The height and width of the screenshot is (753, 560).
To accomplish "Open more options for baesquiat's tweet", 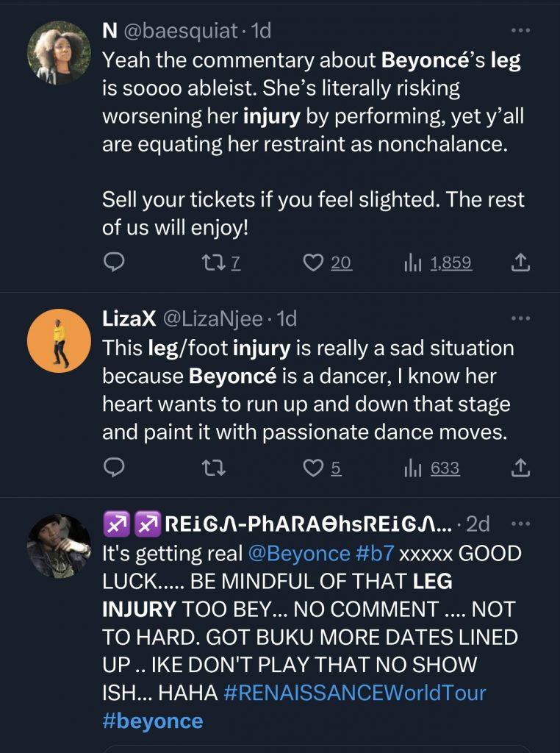I will click(x=520, y=31).
